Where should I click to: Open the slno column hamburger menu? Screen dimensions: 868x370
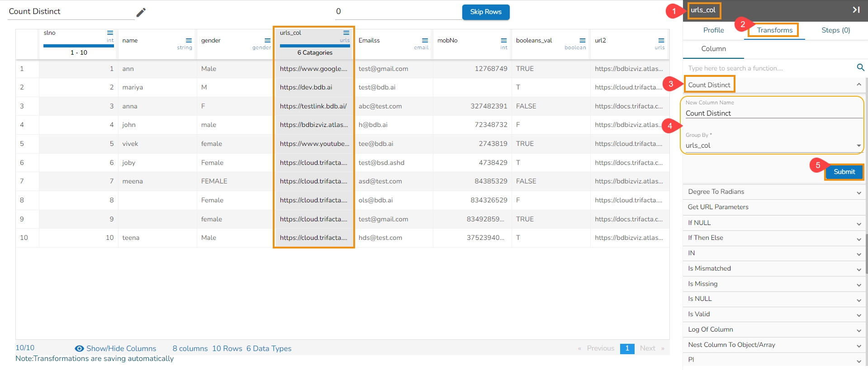(x=110, y=33)
